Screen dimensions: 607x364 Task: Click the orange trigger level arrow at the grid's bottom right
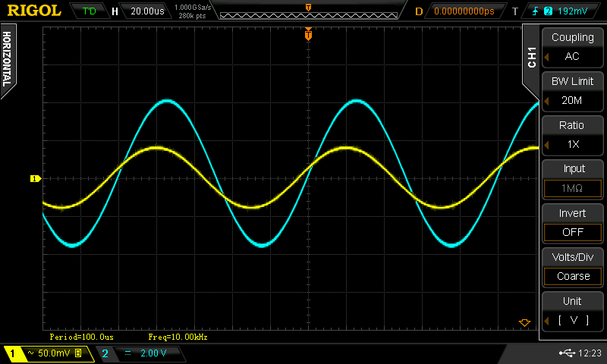coord(524,323)
